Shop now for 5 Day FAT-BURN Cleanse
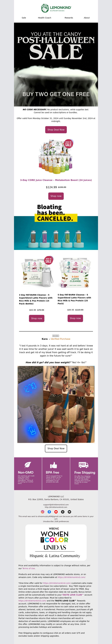 coord(75,318)
